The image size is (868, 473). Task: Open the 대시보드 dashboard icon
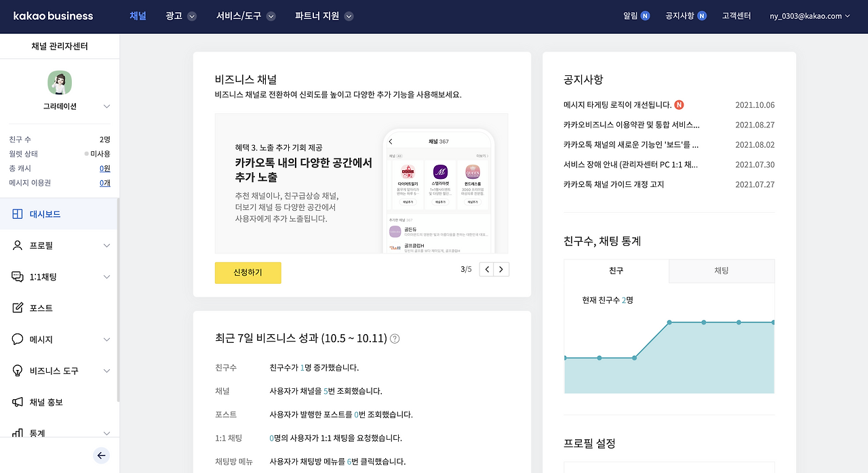coord(18,214)
